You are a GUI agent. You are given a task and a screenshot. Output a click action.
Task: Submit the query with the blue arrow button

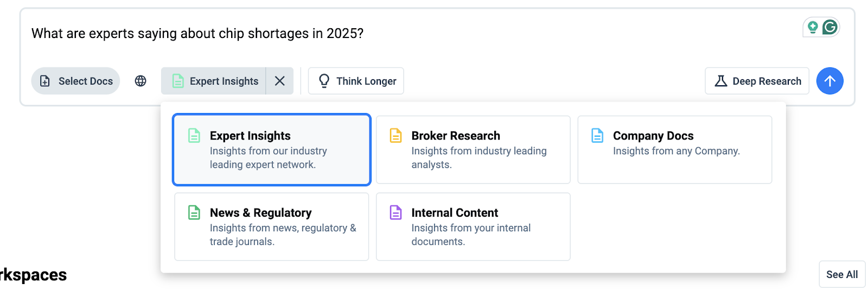(x=829, y=81)
